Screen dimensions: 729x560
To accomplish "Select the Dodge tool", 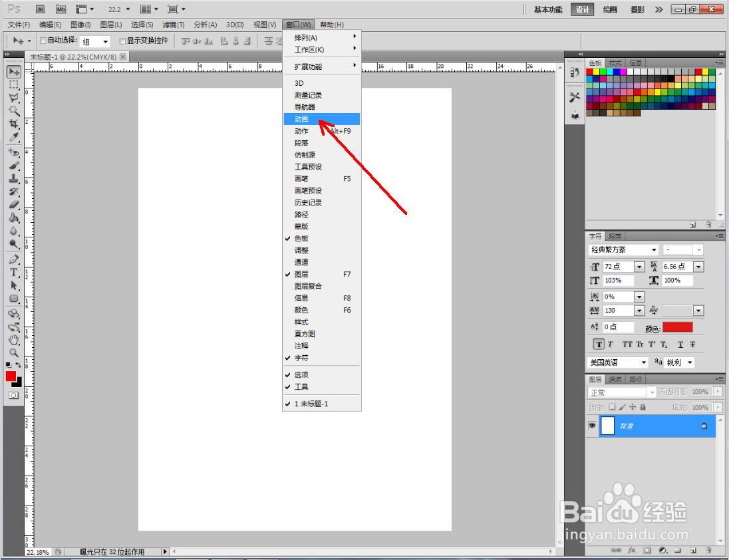I will tap(14, 243).
